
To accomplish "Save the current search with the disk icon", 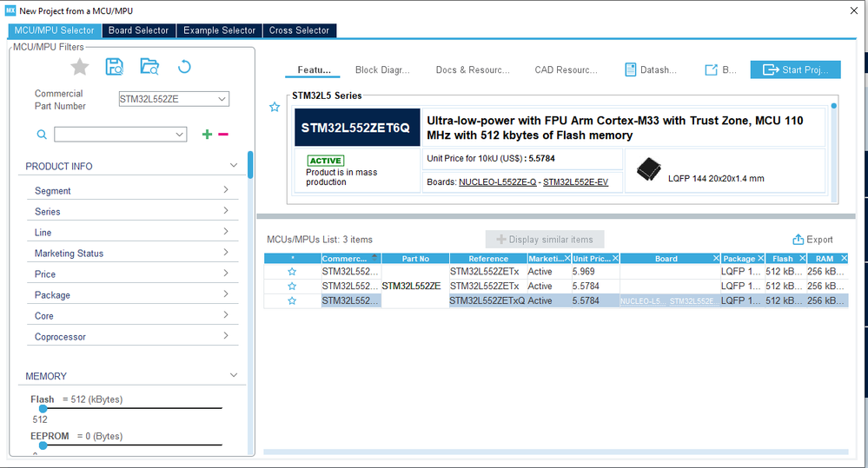I will coord(114,67).
